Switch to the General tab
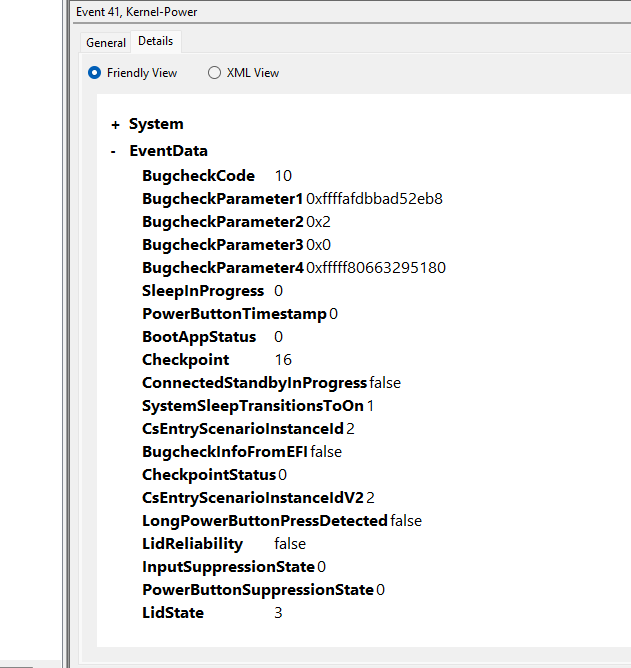The height and width of the screenshot is (668, 631). click(106, 43)
